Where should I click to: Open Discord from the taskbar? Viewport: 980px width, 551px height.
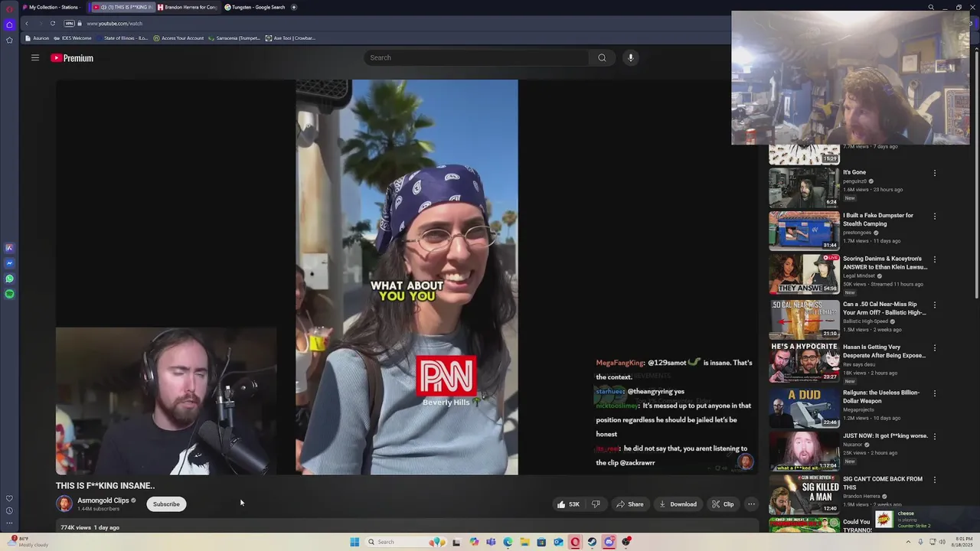tap(609, 542)
